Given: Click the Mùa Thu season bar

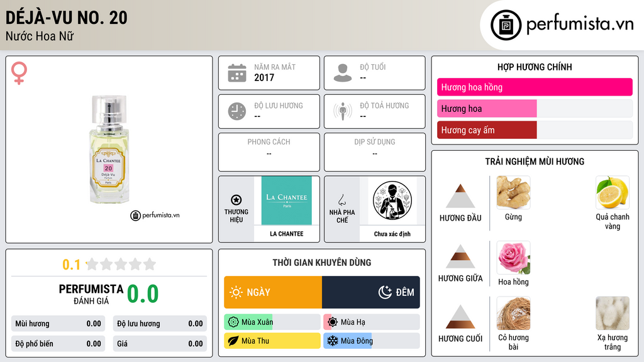Looking at the screenshot, I should tap(272, 341).
